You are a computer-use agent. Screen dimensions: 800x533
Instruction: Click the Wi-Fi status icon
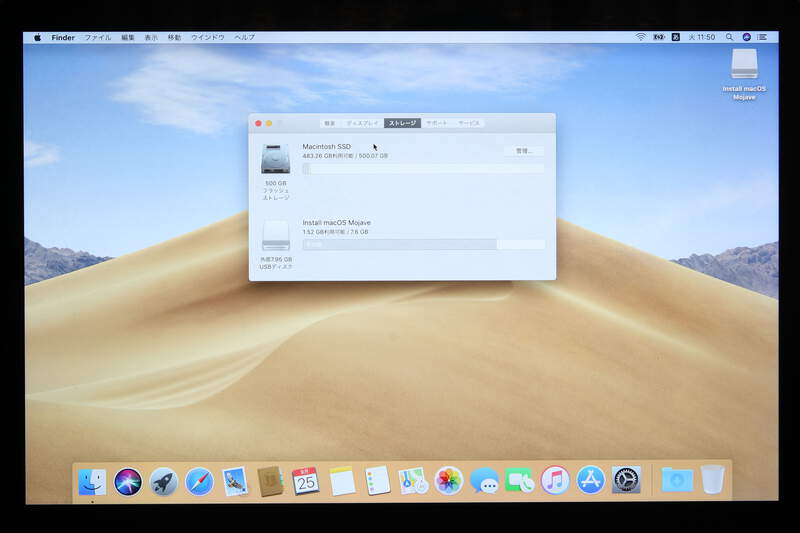coord(641,37)
